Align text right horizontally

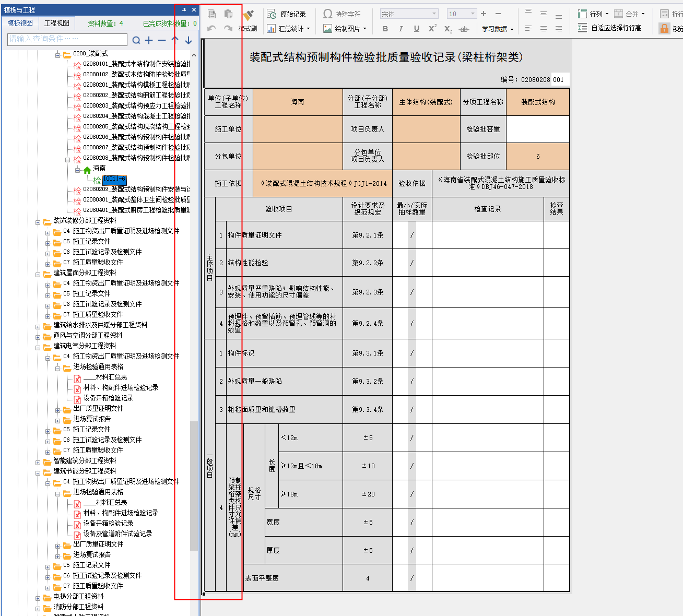pyautogui.click(x=559, y=28)
